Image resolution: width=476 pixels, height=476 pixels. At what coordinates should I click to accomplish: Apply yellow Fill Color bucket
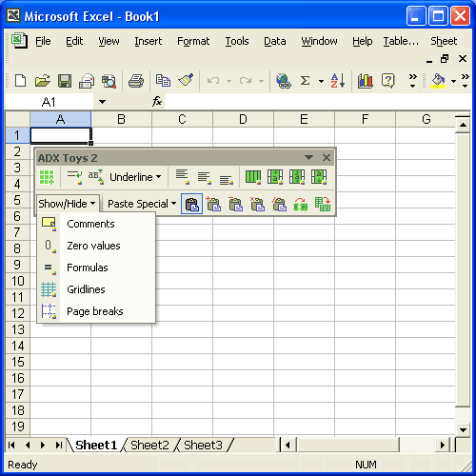(438, 81)
